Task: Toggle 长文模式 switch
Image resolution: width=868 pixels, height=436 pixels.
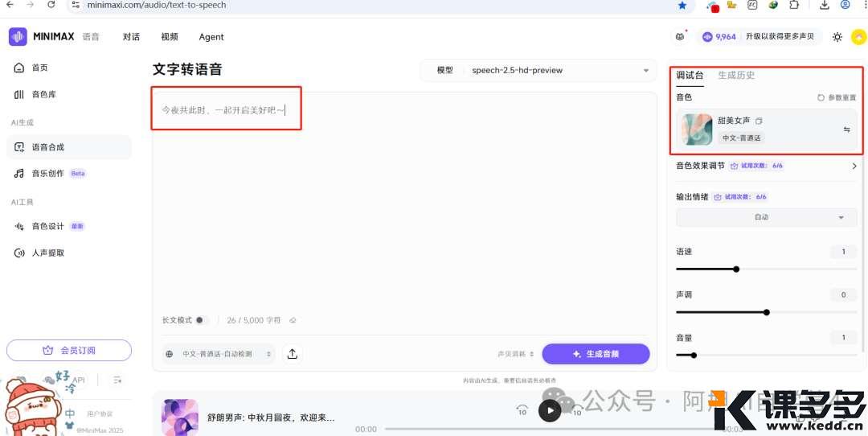Action: coord(200,320)
